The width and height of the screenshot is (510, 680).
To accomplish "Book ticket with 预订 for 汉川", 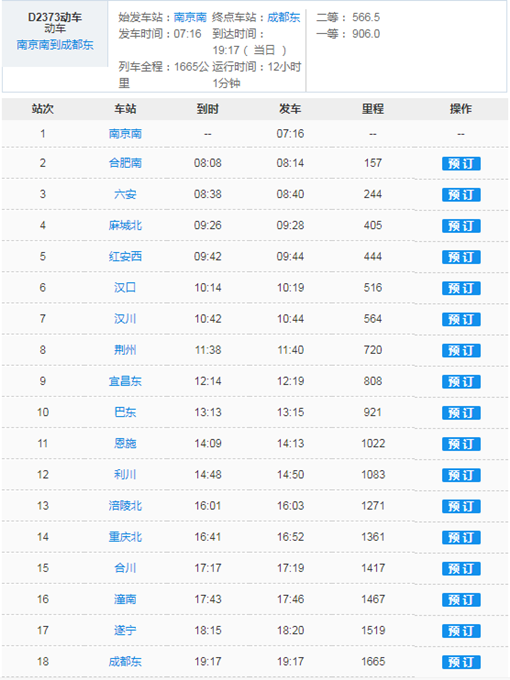I will [x=461, y=320].
